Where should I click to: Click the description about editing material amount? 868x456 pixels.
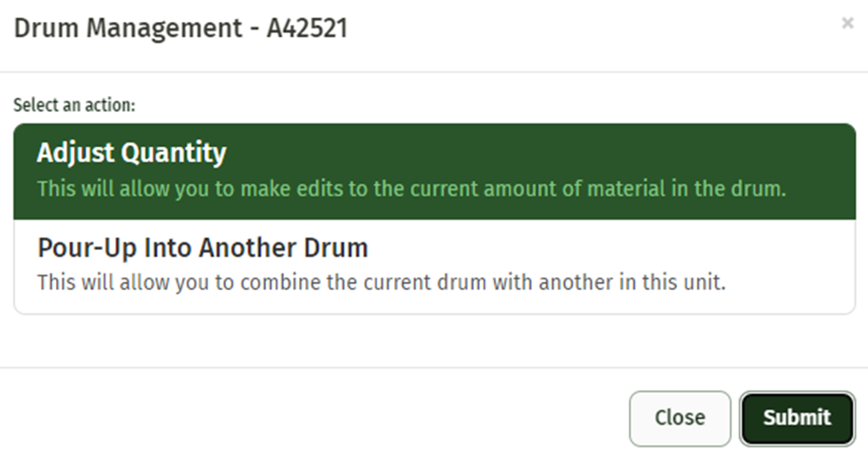[x=411, y=188]
